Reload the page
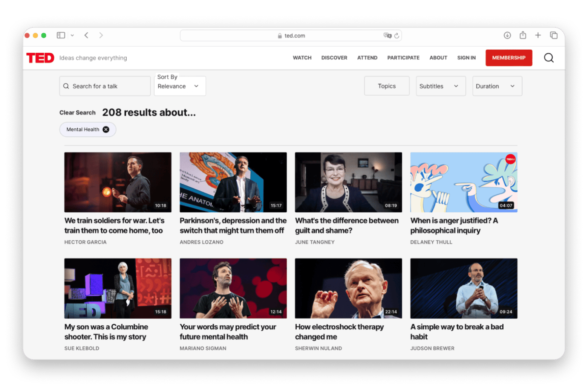This screenshot has height=390, width=588. click(397, 36)
